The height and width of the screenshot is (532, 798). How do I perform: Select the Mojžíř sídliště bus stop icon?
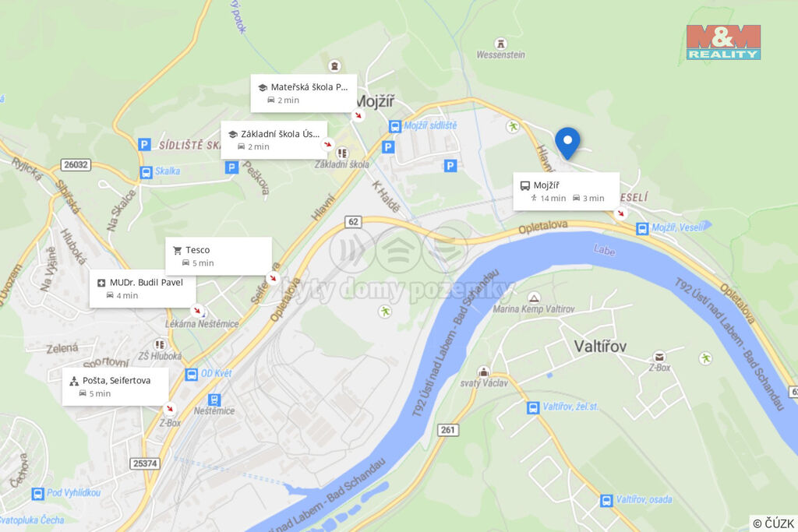tap(395, 126)
